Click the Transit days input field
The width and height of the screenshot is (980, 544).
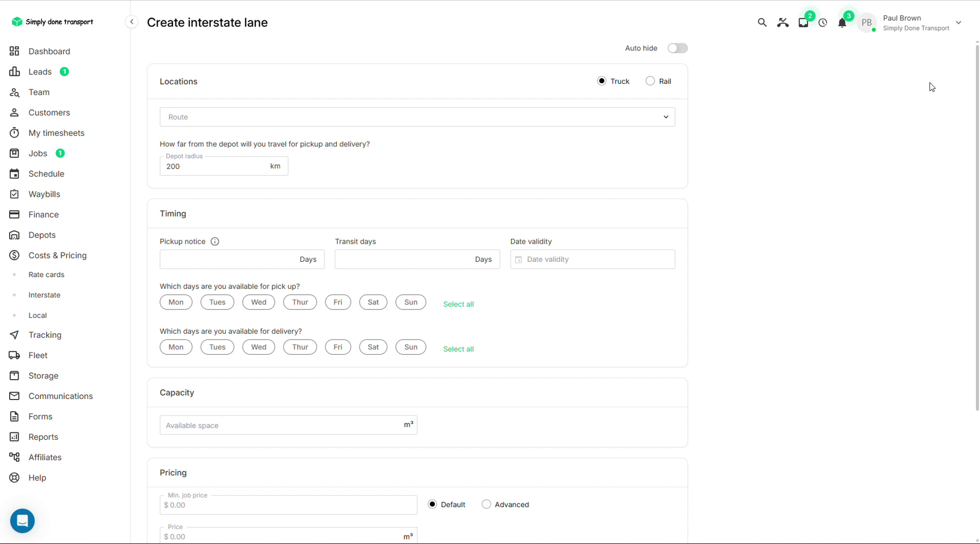click(417, 260)
